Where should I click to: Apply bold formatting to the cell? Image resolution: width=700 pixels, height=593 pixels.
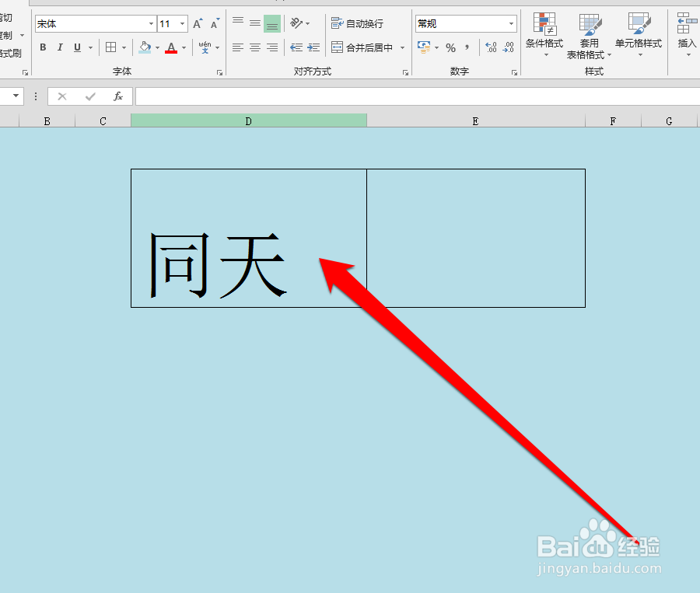[x=43, y=47]
